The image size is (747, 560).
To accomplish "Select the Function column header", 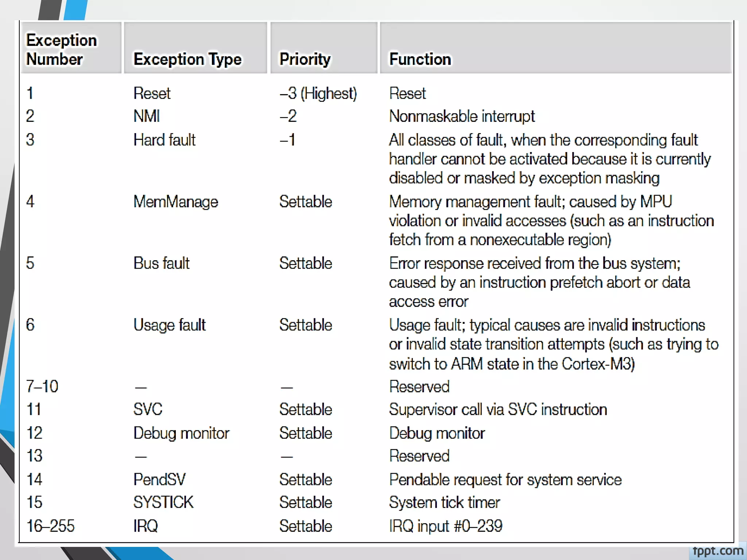I will pos(420,59).
